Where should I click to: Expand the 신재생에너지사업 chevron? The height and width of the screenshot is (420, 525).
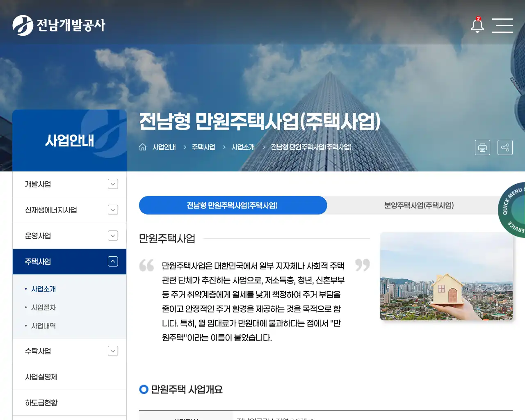113,210
